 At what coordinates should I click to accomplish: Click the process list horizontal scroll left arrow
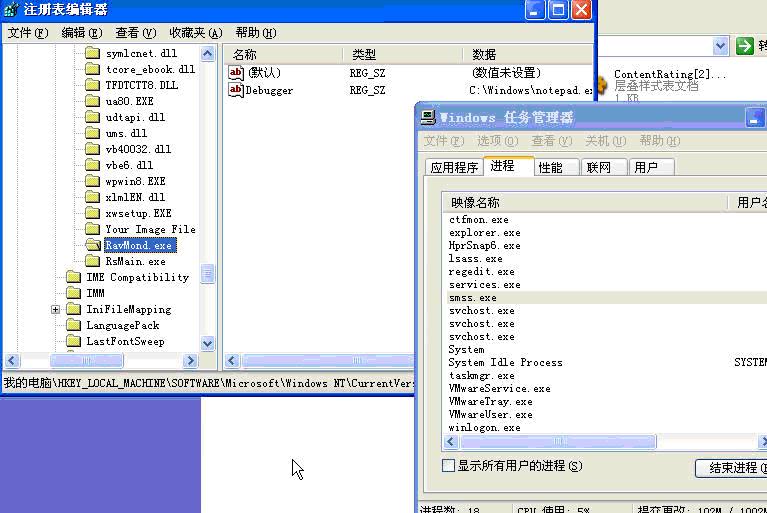tap(451, 442)
